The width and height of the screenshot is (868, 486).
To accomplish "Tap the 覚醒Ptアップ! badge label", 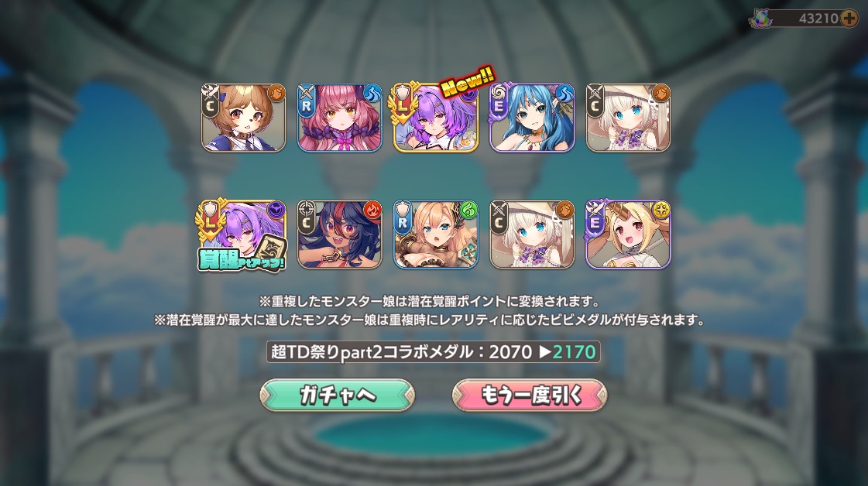I will pyautogui.click(x=242, y=259).
